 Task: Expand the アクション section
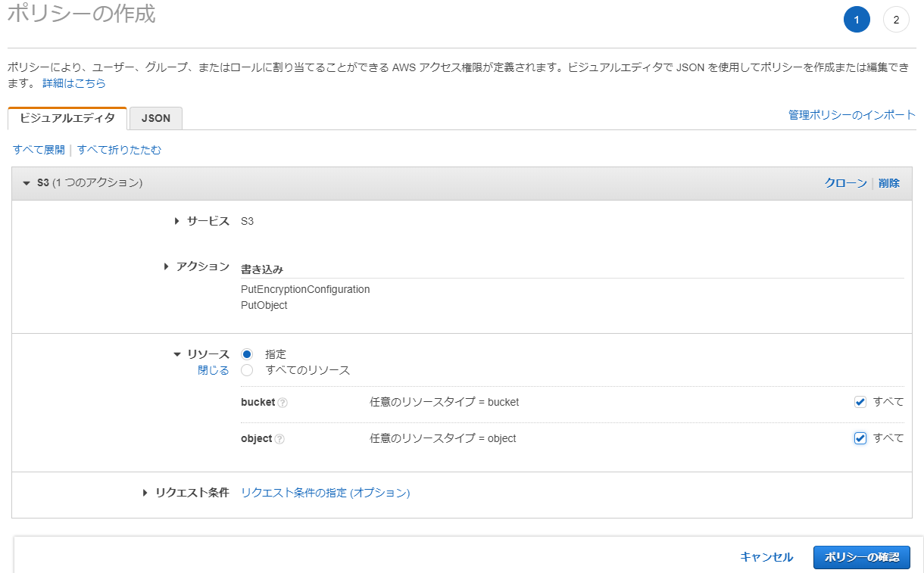(x=166, y=266)
